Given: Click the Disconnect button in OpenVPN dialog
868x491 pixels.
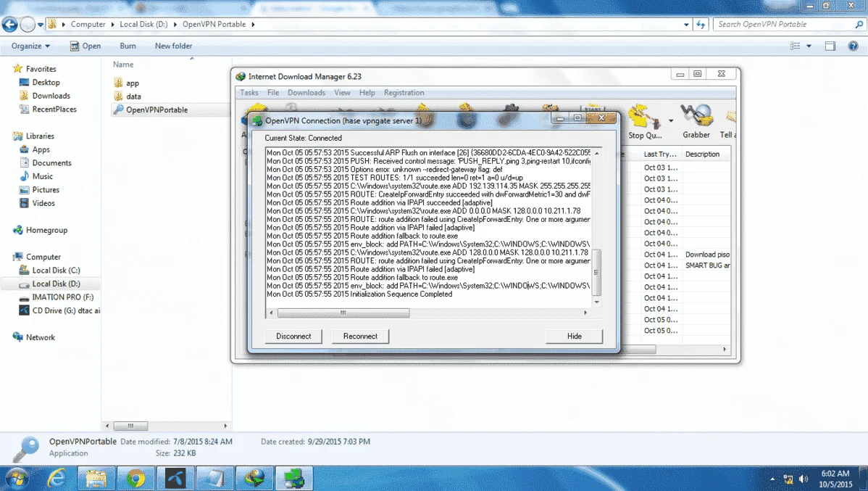Looking at the screenshot, I should point(293,337).
